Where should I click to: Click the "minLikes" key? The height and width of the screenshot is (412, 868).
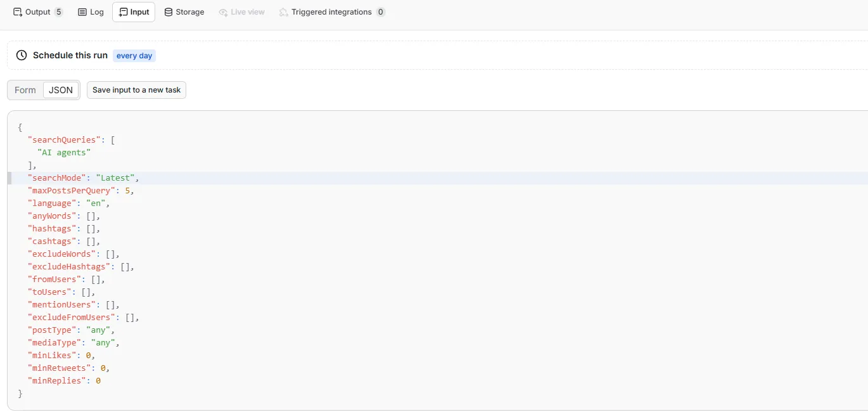point(52,356)
